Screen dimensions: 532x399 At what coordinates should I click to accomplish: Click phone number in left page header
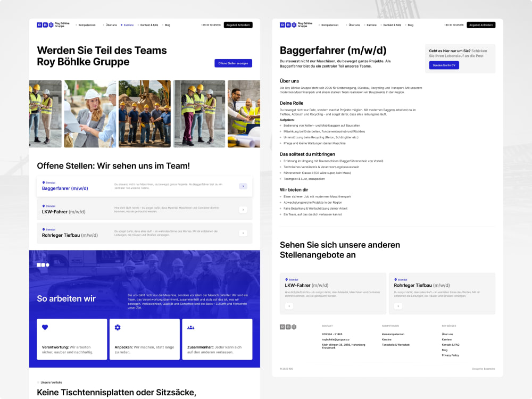(x=211, y=25)
